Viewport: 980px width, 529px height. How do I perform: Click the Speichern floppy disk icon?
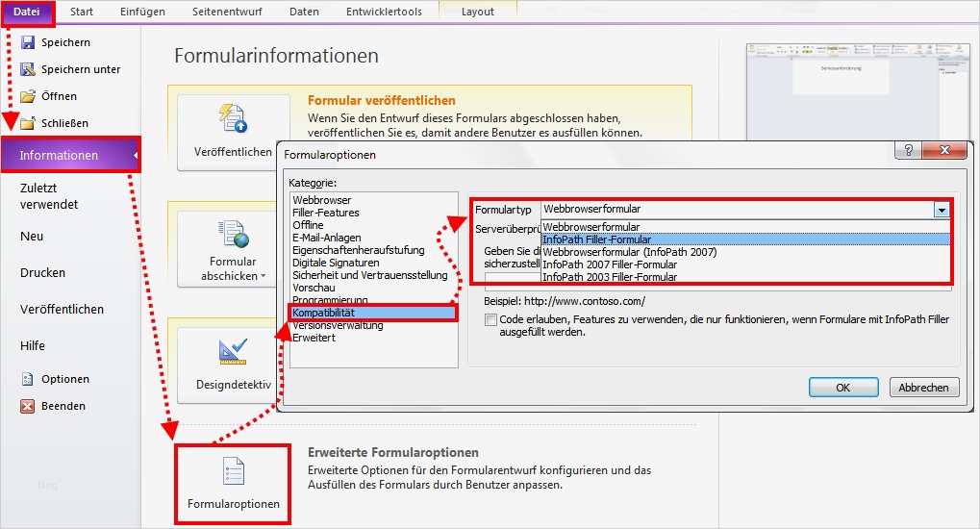coord(28,42)
